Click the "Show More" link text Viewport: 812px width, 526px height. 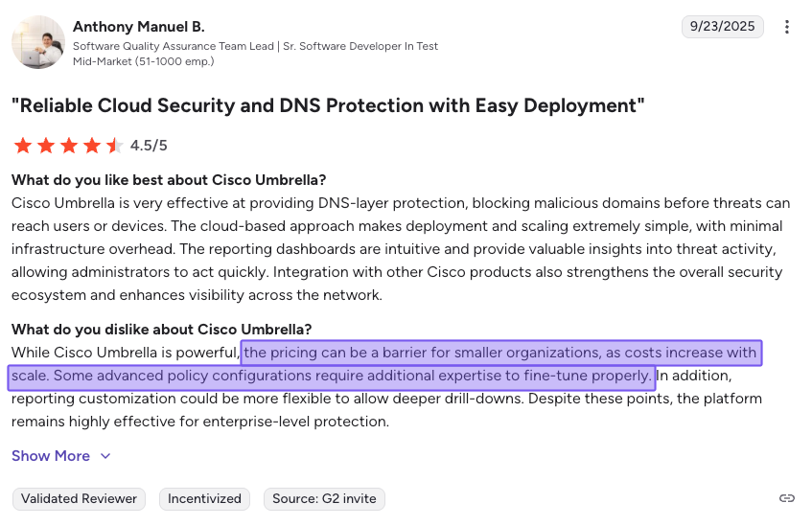click(51, 456)
